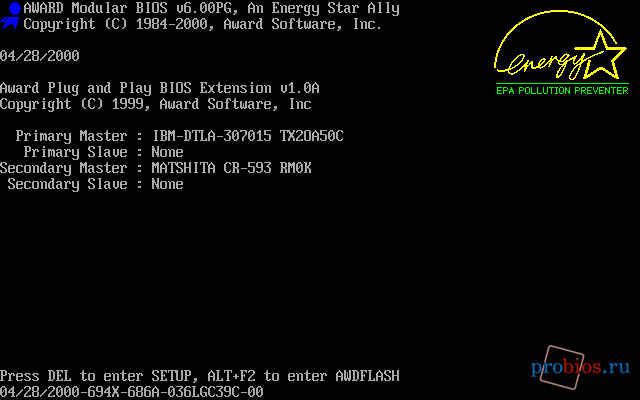This screenshot has height=400, width=640.
Task: Click the blue Award ribbon icon
Action: pyautogui.click(x=11, y=16)
